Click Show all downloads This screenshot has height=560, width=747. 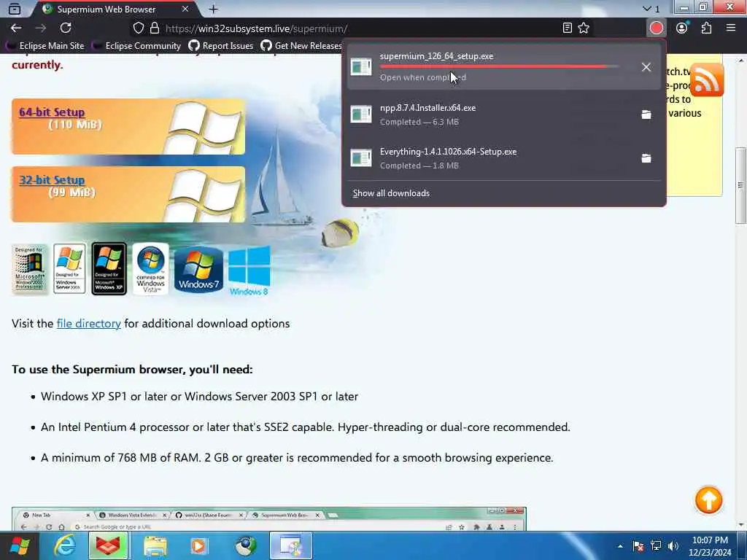pos(391,192)
